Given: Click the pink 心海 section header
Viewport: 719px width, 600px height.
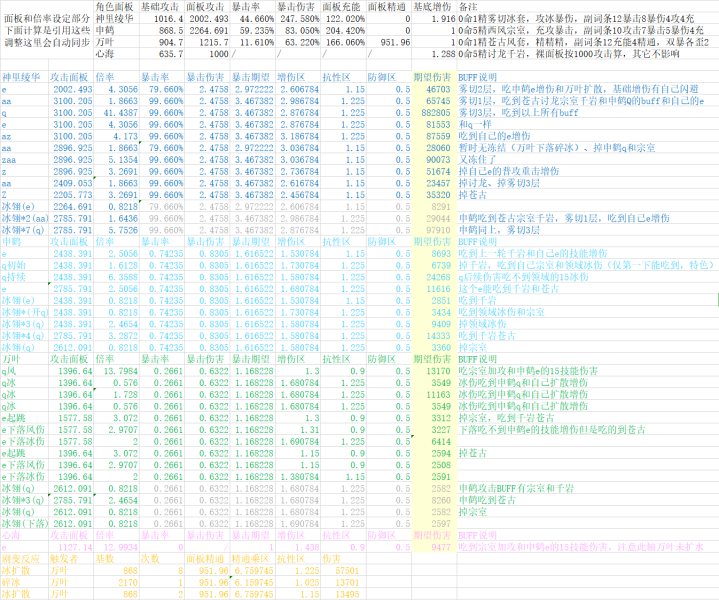Looking at the screenshot, I should (11, 535).
